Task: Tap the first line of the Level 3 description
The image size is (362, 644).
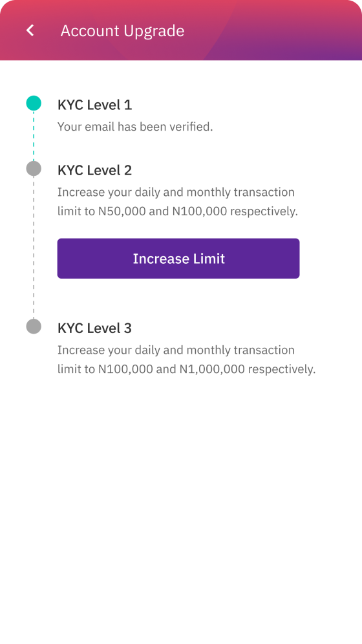Action: coord(176,350)
